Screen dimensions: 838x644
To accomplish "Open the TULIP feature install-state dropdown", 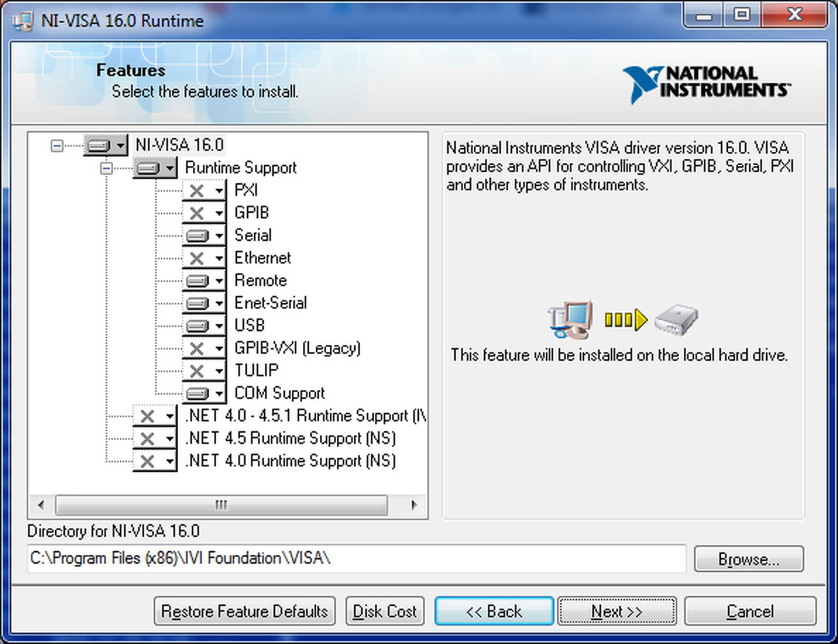I will pos(204,371).
